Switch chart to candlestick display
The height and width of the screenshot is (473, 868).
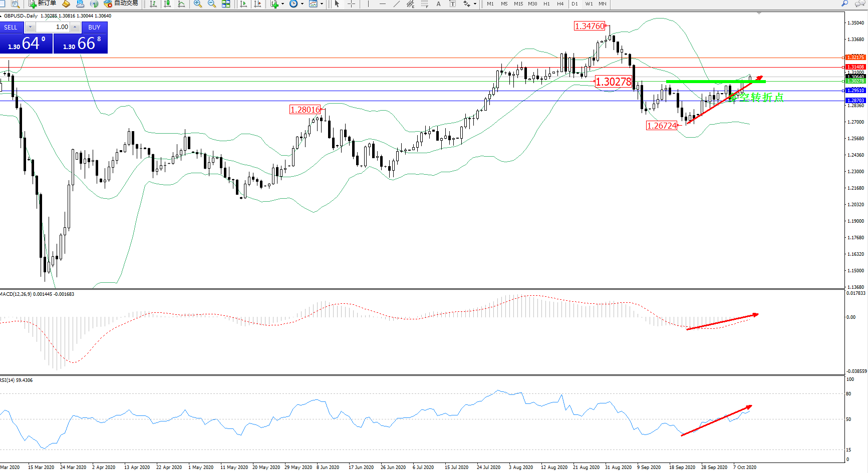(x=167, y=4)
